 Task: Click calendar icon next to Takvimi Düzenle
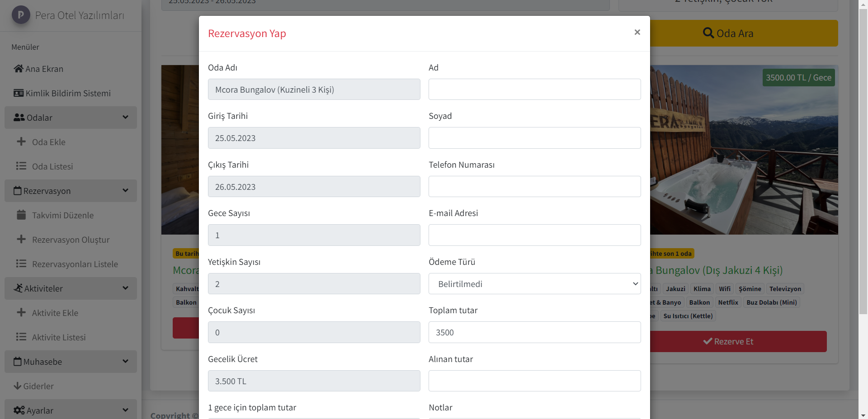pos(21,215)
